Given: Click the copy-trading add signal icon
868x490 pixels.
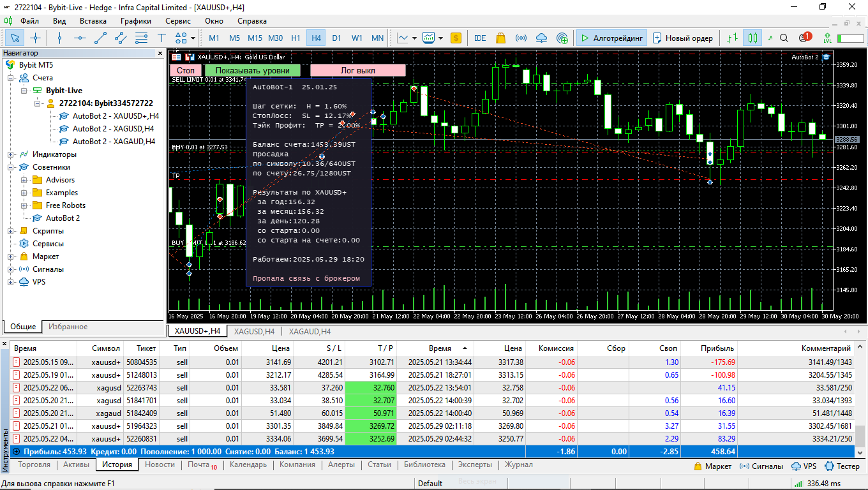Looking at the screenshot, I should point(562,38).
